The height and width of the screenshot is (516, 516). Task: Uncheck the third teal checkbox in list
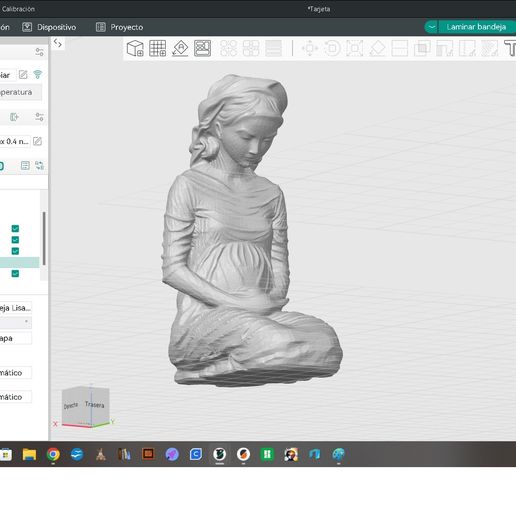point(15,251)
